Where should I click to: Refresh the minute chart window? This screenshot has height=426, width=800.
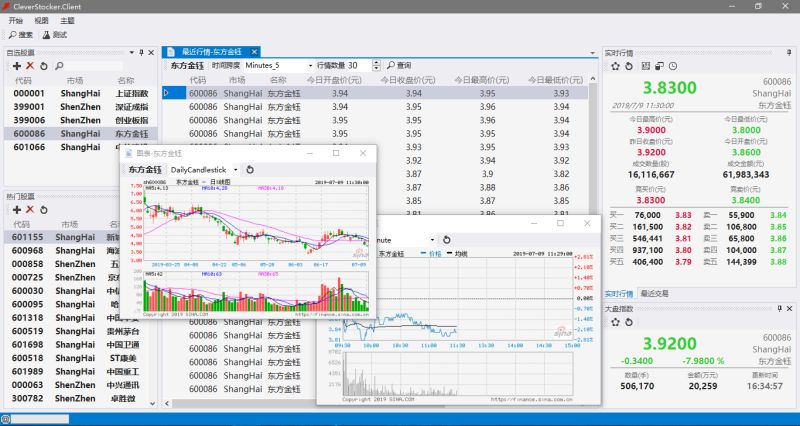[446, 240]
